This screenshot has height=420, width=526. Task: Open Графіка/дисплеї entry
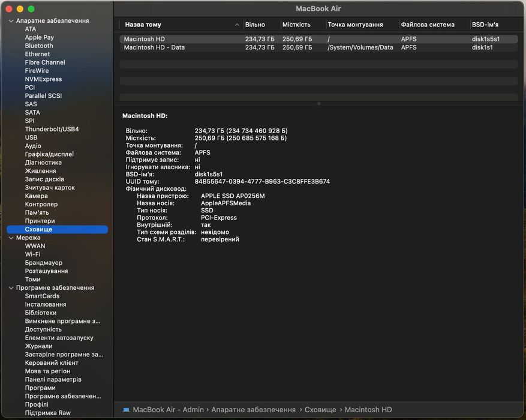click(x=49, y=154)
